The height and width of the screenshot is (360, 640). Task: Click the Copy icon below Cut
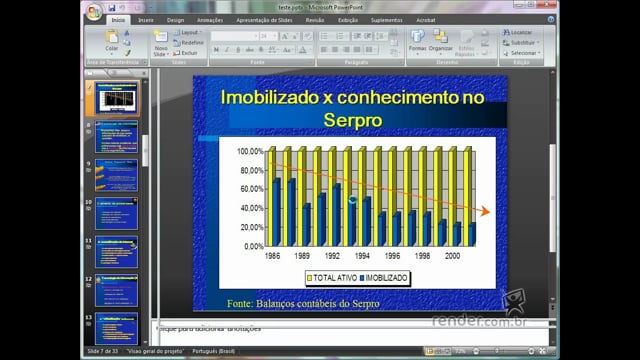(x=127, y=43)
